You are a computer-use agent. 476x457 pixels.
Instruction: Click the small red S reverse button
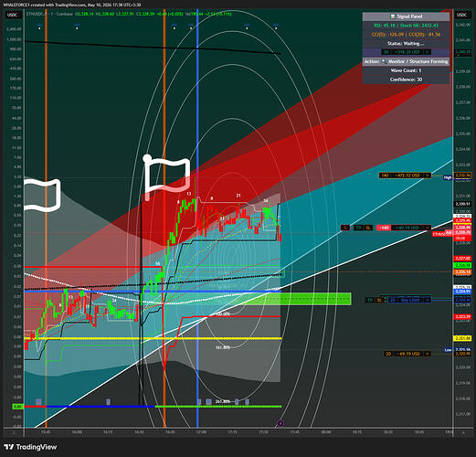click(345, 228)
